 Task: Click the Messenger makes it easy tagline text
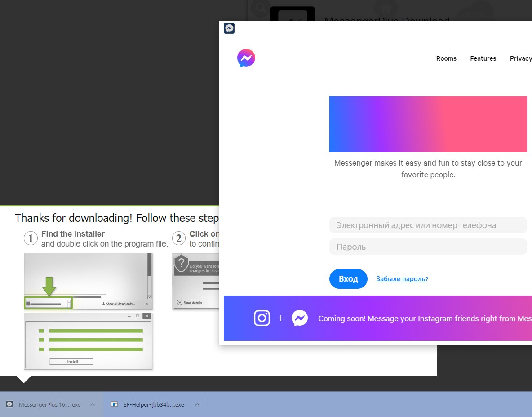pos(428,169)
